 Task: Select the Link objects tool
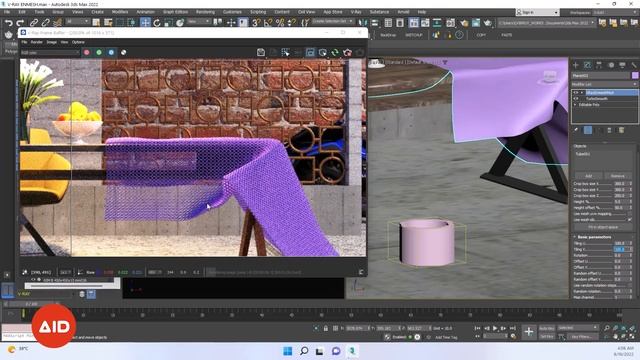34,22
